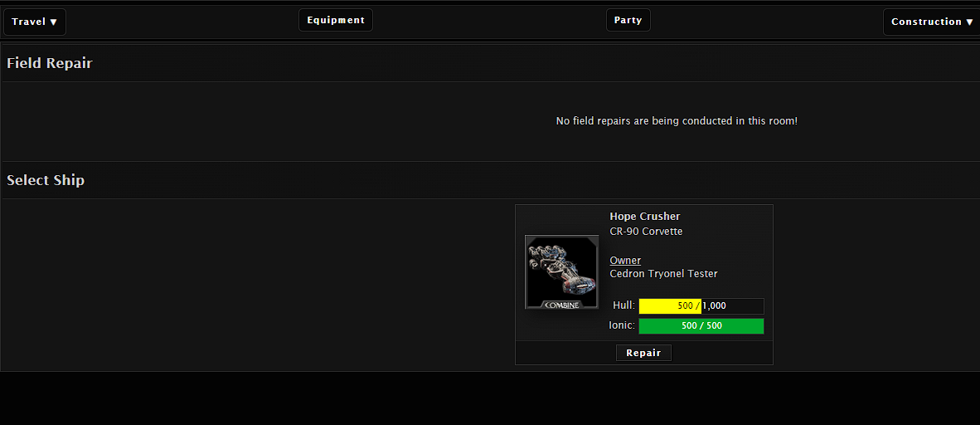Open the Equipment menu
Viewport: 980px width, 425px height.
[x=336, y=20]
